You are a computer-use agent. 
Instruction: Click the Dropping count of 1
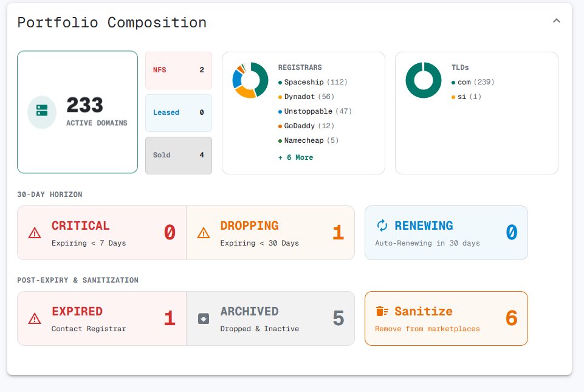click(x=338, y=233)
